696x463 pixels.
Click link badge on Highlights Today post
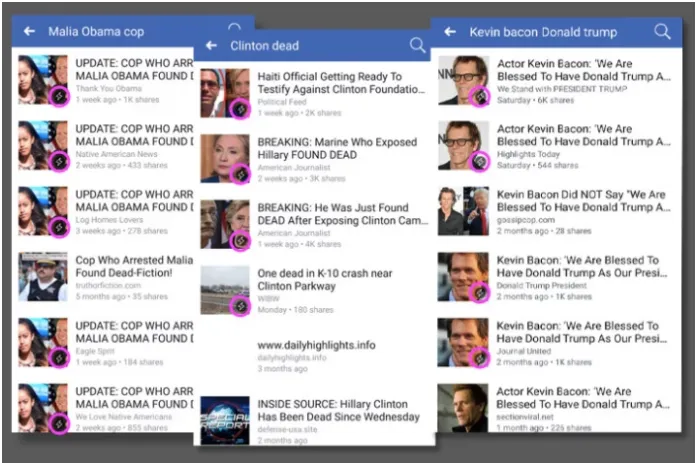[480, 162]
